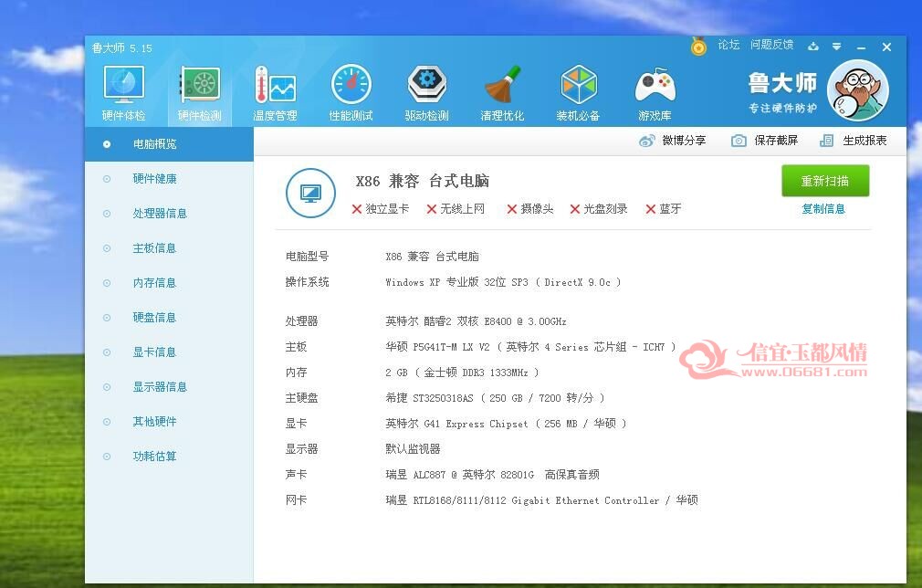Click the camera icon for 保存截屏
Viewport: 922px width, 588px height.
click(x=739, y=142)
